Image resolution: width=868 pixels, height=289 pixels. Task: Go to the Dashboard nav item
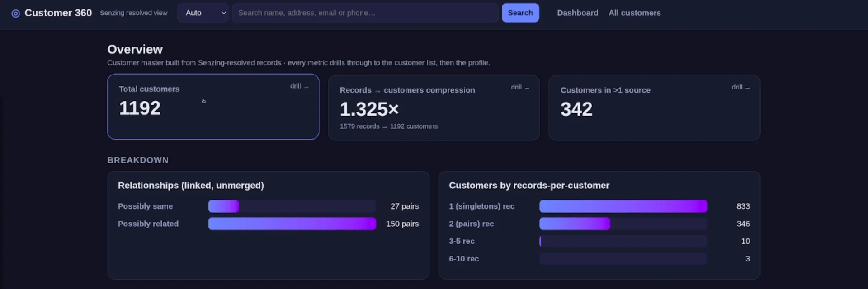pyautogui.click(x=577, y=13)
